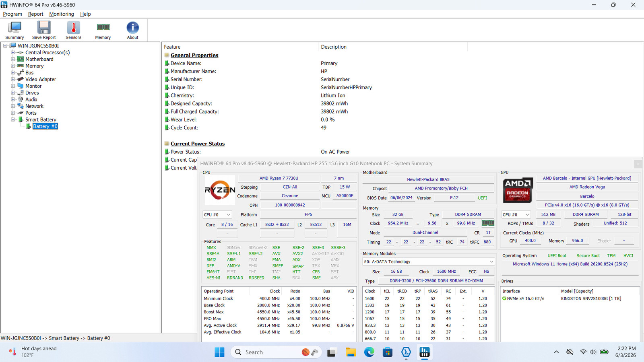
Task: Click the Drives icon in tree
Action: pyautogui.click(x=21, y=93)
